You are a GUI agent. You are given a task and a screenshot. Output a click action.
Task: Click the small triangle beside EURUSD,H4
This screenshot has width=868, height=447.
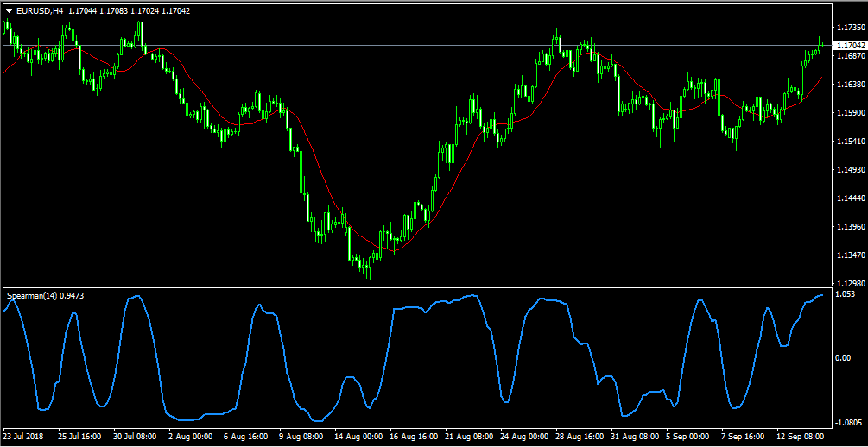(10, 10)
